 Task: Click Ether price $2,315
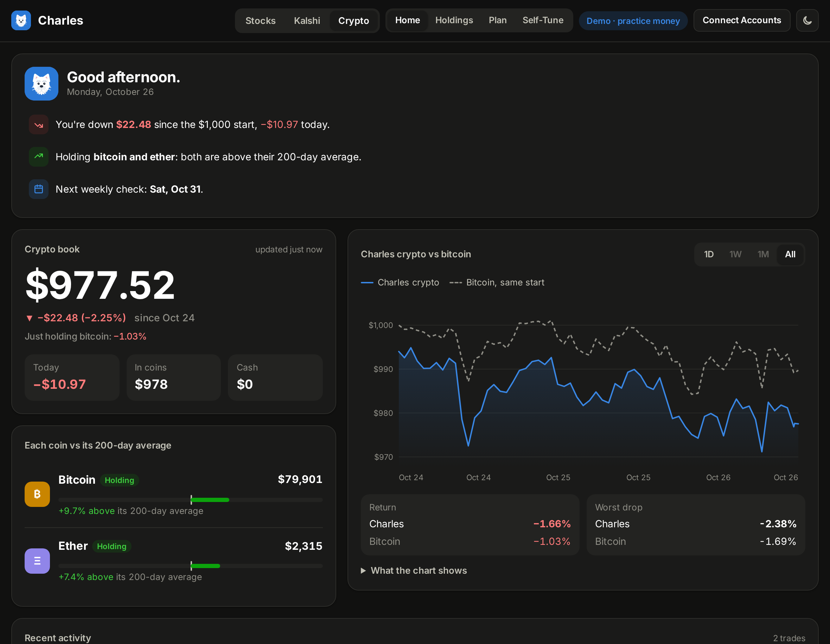(x=303, y=546)
